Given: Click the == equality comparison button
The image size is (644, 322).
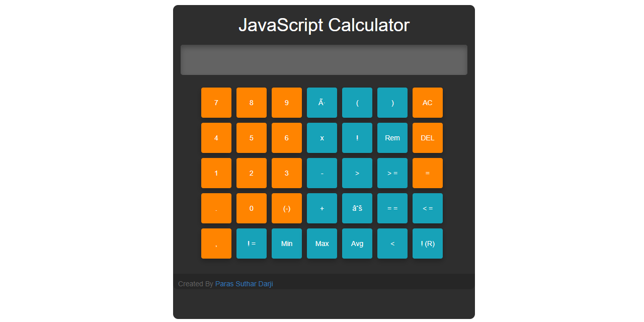Looking at the screenshot, I should click(x=392, y=208).
